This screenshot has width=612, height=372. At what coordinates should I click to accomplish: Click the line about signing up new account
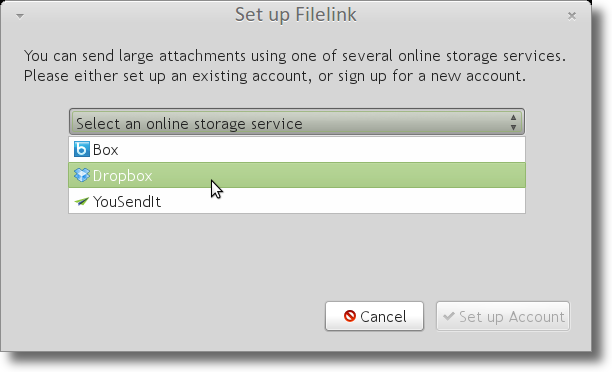coord(275,76)
